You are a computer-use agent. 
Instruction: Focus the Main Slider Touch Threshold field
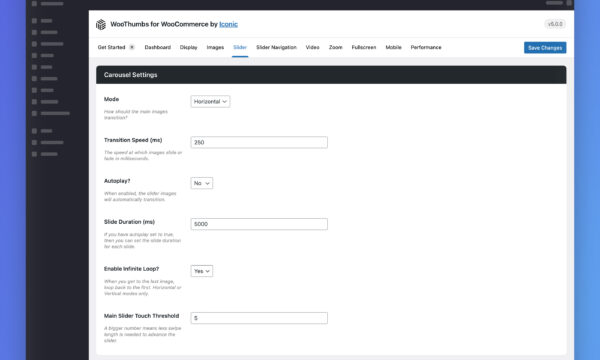tap(259, 318)
